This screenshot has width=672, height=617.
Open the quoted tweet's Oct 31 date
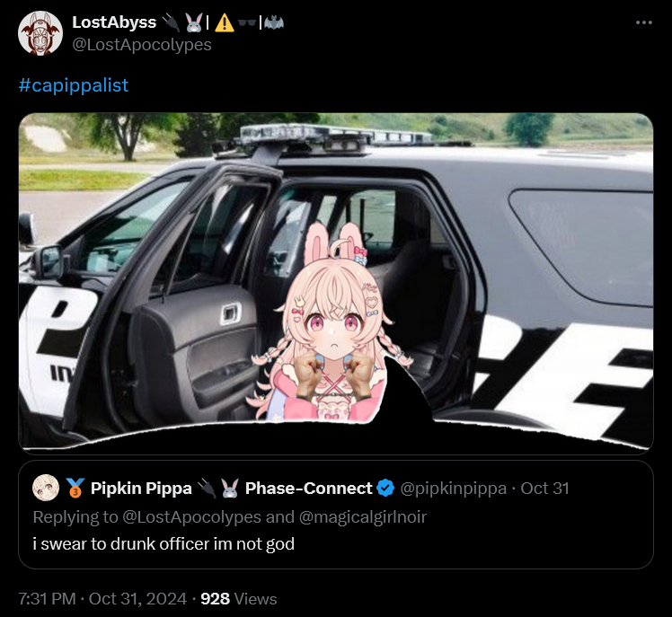point(544,489)
